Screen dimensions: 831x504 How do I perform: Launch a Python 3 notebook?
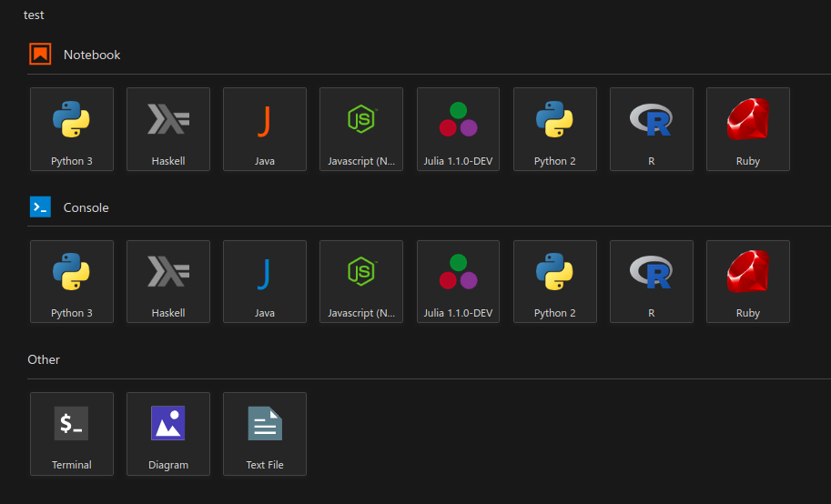tap(72, 129)
